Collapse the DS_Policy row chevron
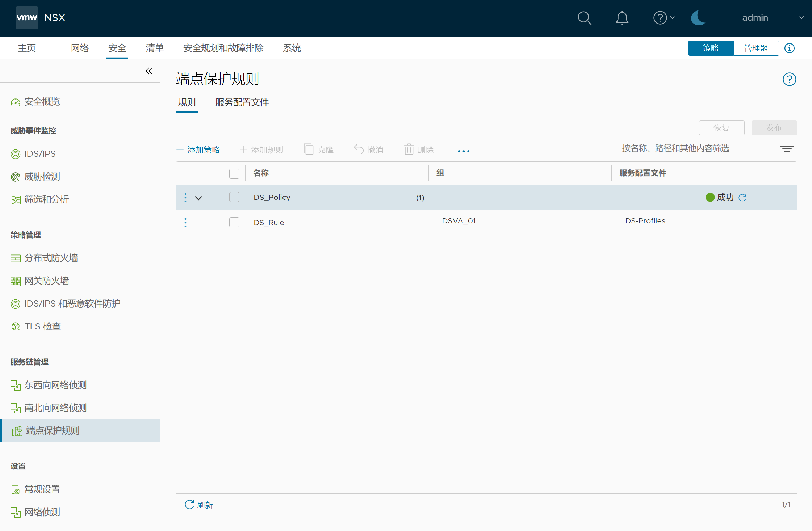This screenshot has width=812, height=531. 198,198
